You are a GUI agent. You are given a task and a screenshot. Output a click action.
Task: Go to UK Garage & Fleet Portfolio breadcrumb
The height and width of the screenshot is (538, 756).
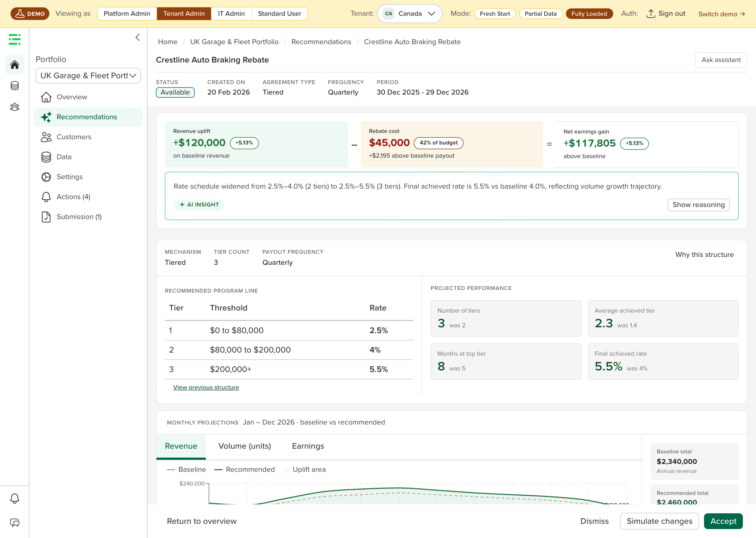pyautogui.click(x=234, y=42)
